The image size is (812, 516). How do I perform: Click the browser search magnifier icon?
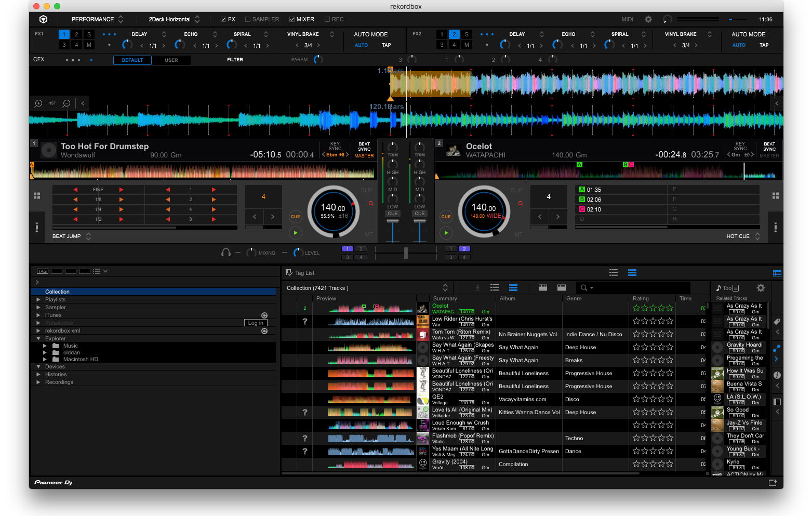point(584,288)
